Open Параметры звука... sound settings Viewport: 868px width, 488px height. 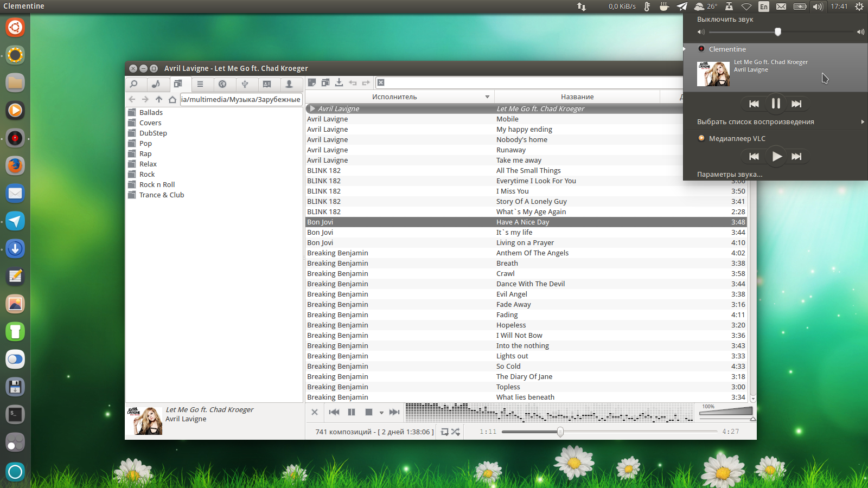pos(730,174)
